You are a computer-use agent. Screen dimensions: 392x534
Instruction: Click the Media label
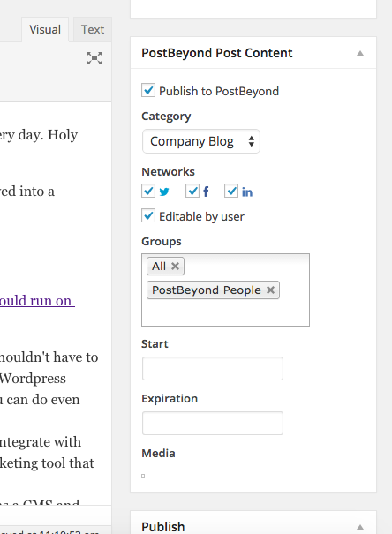pos(158,454)
